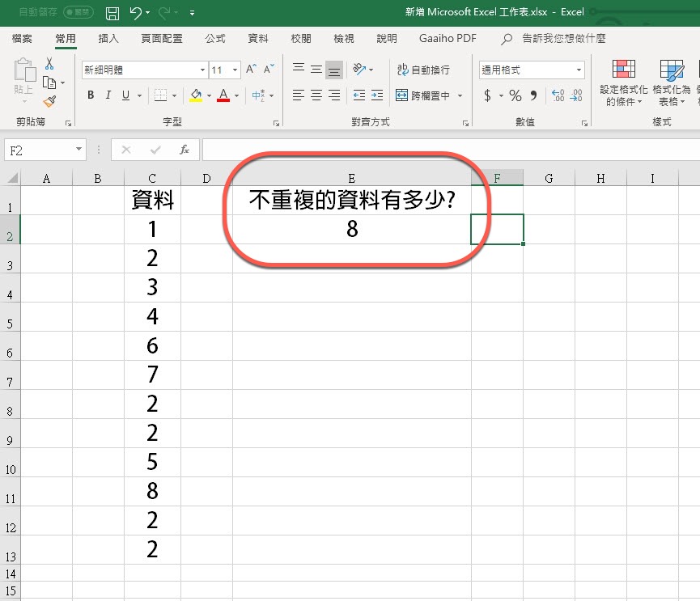Click the Redo arrow icon
The width and height of the screenshot is (700, 601).
coord(163,13)
